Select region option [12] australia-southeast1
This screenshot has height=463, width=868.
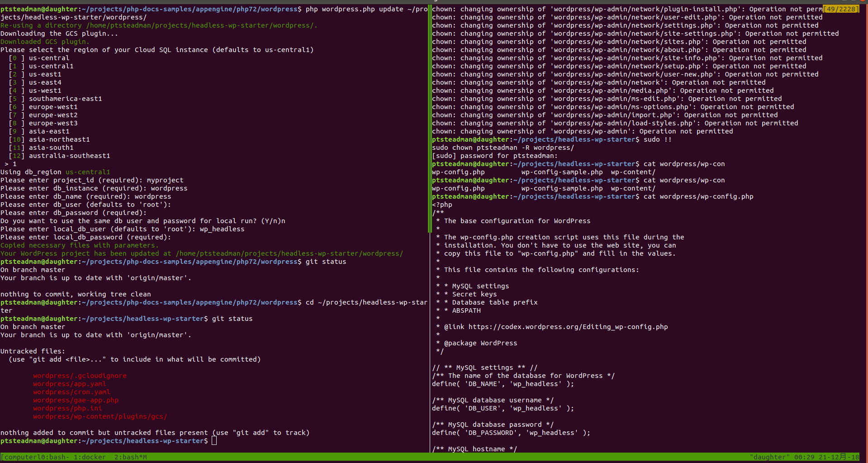pos(60,156)
